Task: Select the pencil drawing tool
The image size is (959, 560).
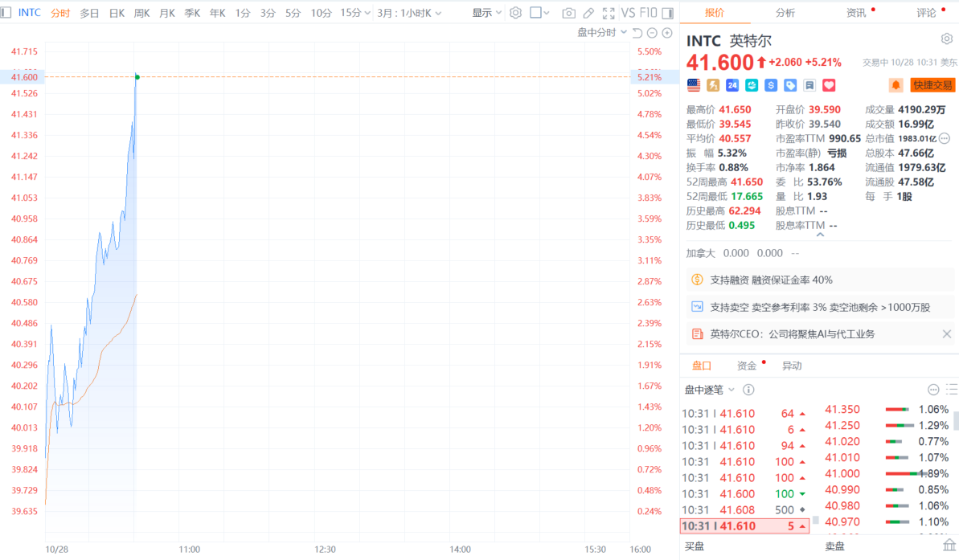Action: pyautogui.click(x=588, y=13)
